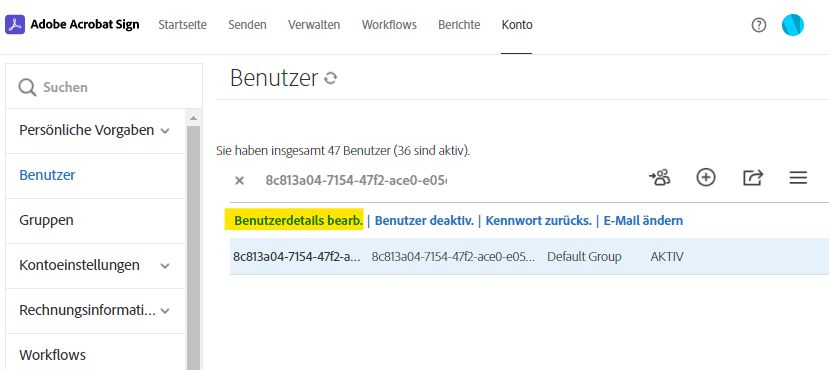
Task: Click Benutzerdetails bearb. link
Action: [x=299, y=220]
